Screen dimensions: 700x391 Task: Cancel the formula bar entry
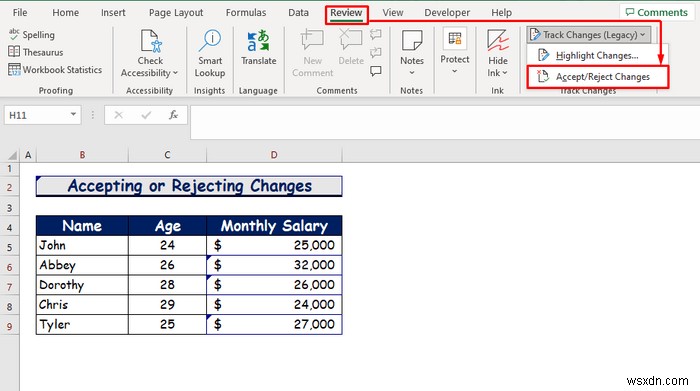118,115
